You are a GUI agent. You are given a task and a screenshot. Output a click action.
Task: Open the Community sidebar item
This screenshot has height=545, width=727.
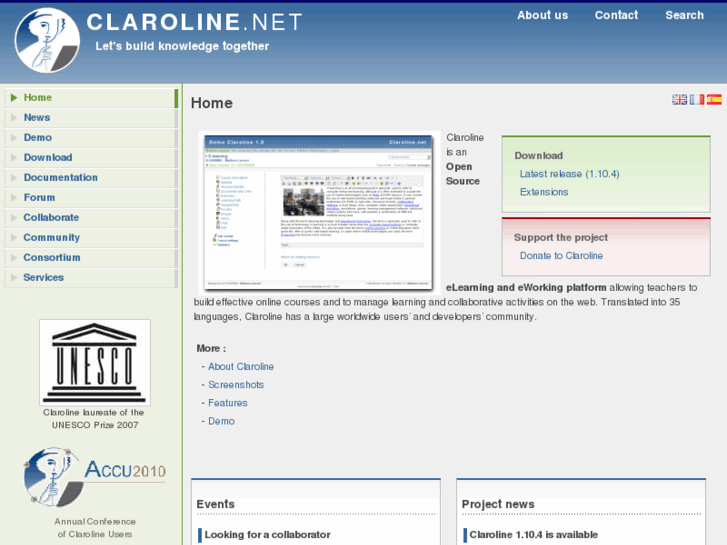point(91,237)
